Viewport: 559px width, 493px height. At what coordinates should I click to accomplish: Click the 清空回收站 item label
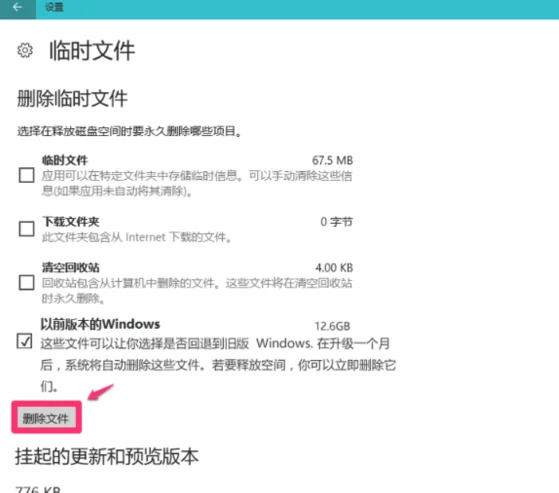(x=71, y=267)
